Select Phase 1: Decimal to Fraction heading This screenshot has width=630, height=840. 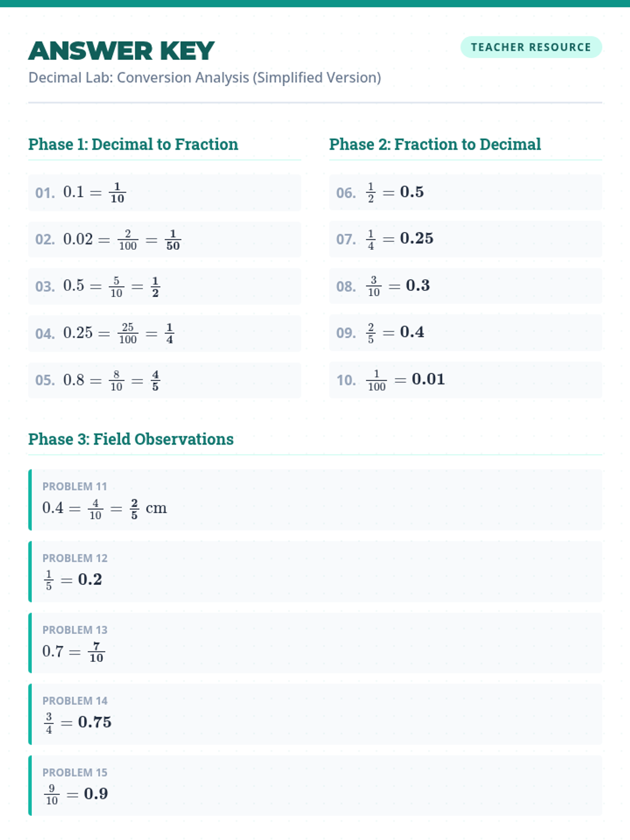(133, 144)
